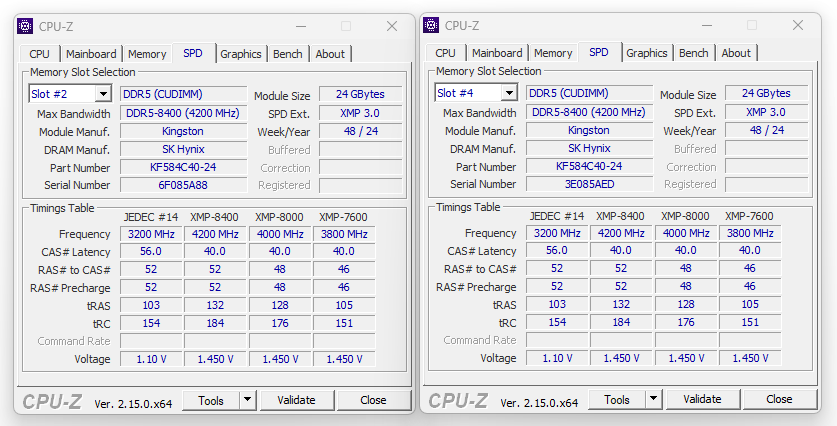Open the Memory tab in right window

pyautogui.click(x=554, y=53)
